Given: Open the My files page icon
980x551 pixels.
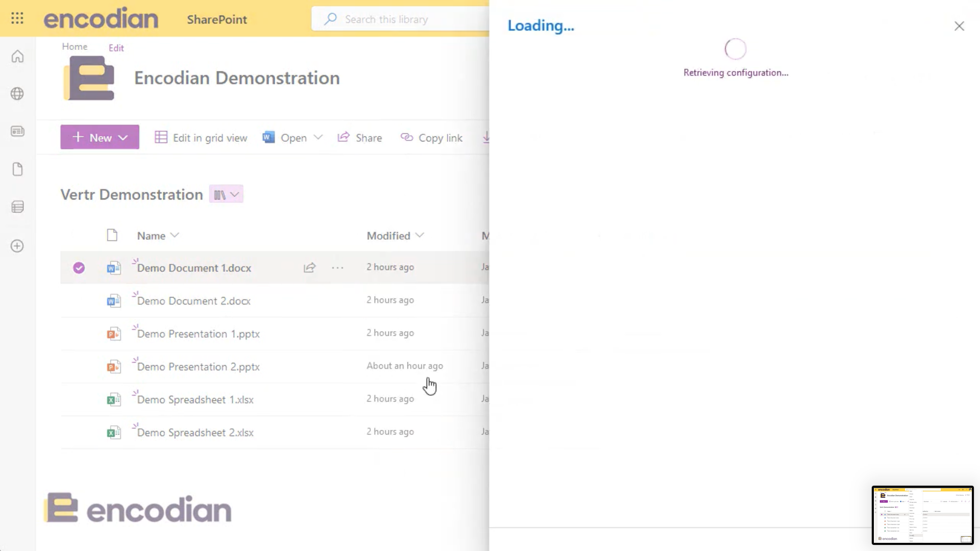Looking at the screenshot, I should (x=17, y=169).
